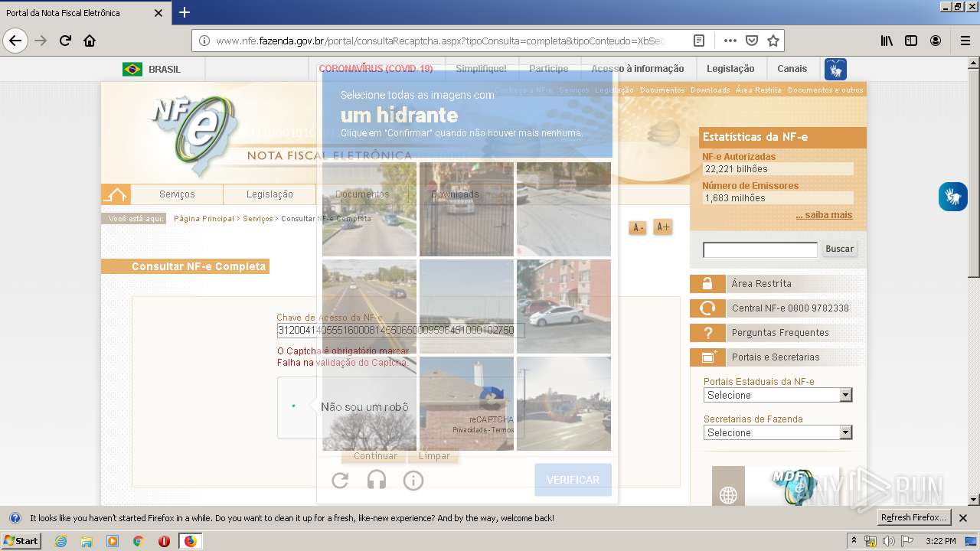Open the Firefox home page
The height and width of the screenshot is (551, 980).
90,41
